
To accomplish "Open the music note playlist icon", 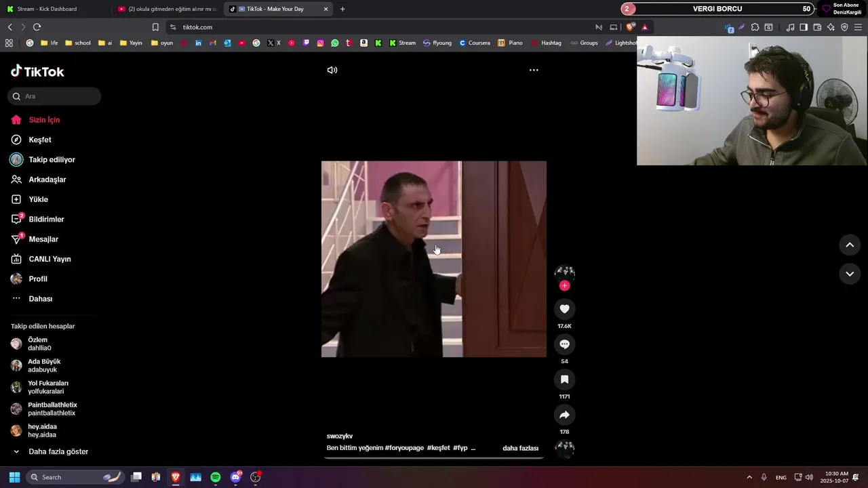I will 790,27.
